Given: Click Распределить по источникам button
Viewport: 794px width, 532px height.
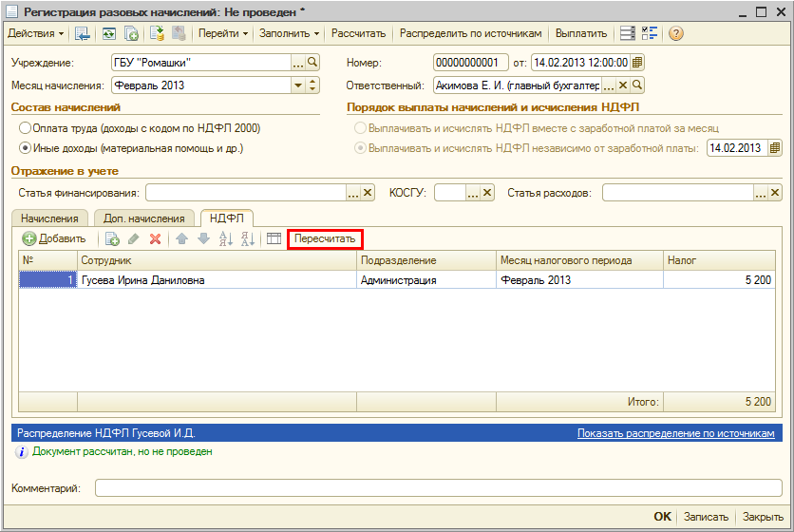Looking at the screenshot, I should [x=470, y=34].
